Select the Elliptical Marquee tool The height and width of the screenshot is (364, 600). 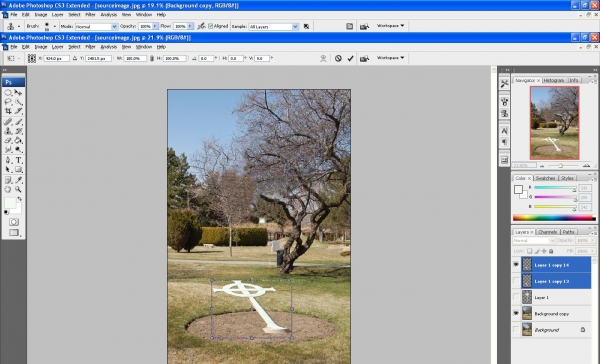coord(8,93)
